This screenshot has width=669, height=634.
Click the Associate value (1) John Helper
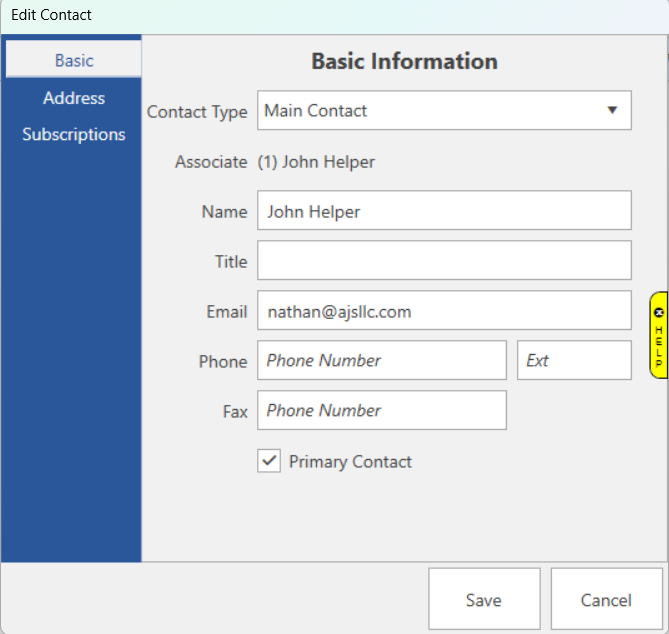click(316, 162)
